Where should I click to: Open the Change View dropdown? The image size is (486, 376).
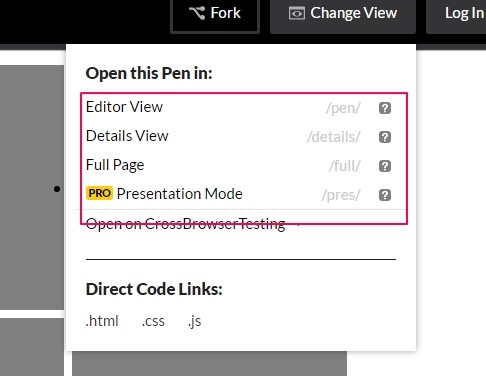coord(343,16)
